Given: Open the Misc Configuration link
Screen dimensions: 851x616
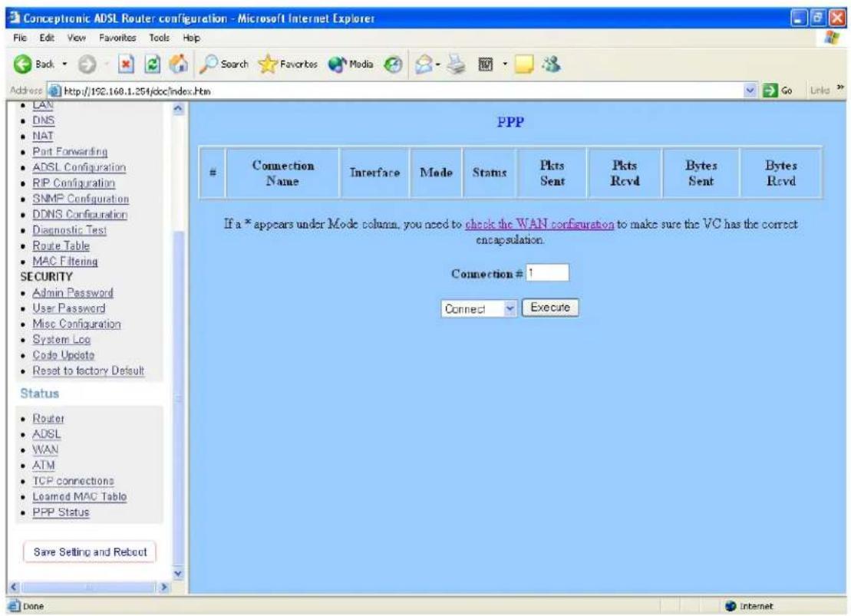Looking at the screenshot, I should click(77, 324).
